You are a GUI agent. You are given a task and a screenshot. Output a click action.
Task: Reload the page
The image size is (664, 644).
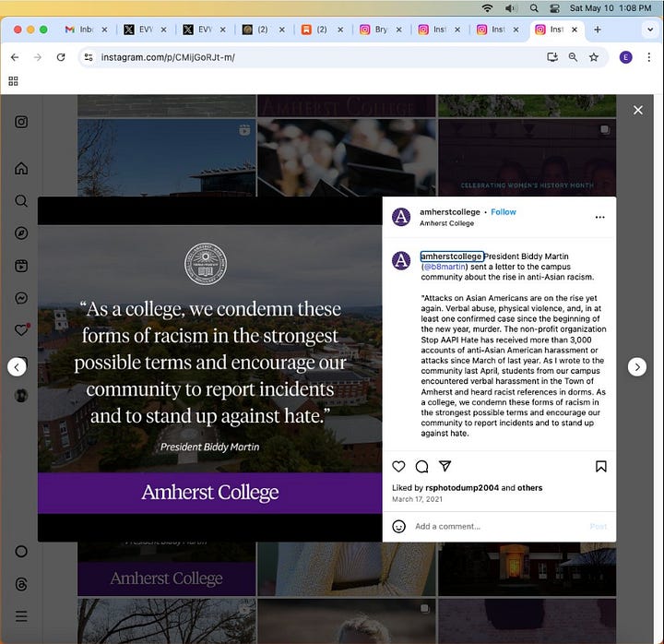click(x=61, y=57)
